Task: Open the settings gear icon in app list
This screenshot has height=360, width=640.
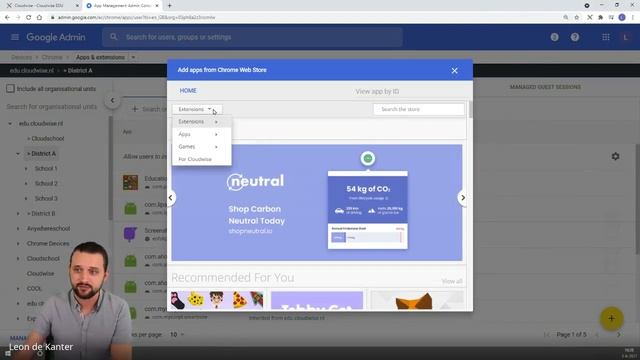Action: pyautogui.click(x=615, y=156)
